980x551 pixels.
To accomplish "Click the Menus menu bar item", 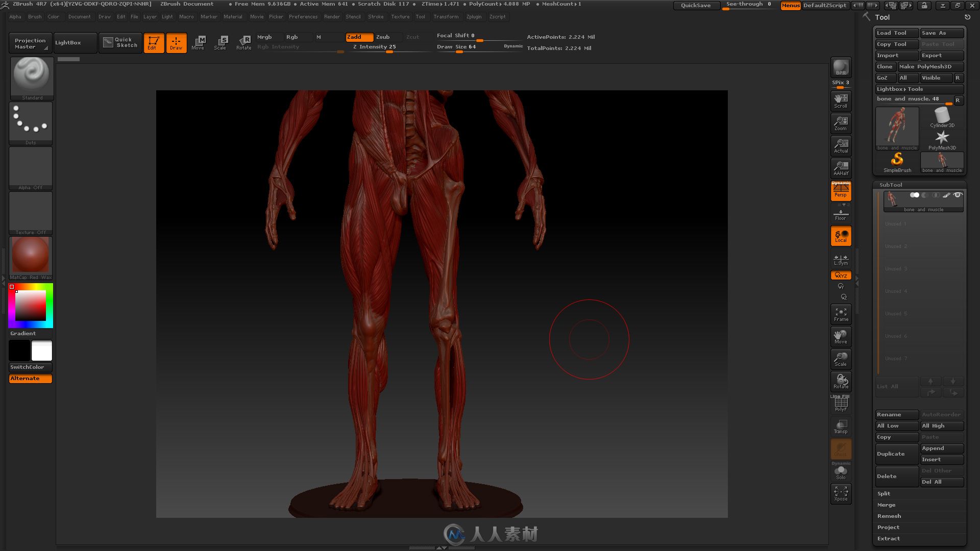I will coord(790,5).
